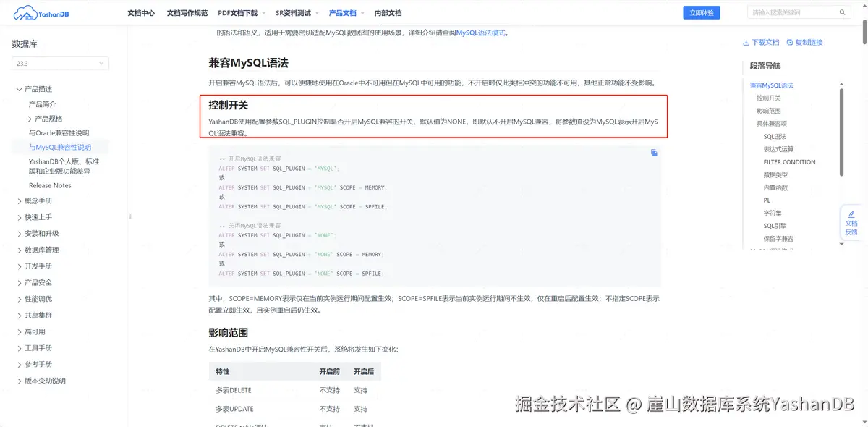Open the PDF文档下载 dropdown menu
Screen dimensions: 868x427
242,13
